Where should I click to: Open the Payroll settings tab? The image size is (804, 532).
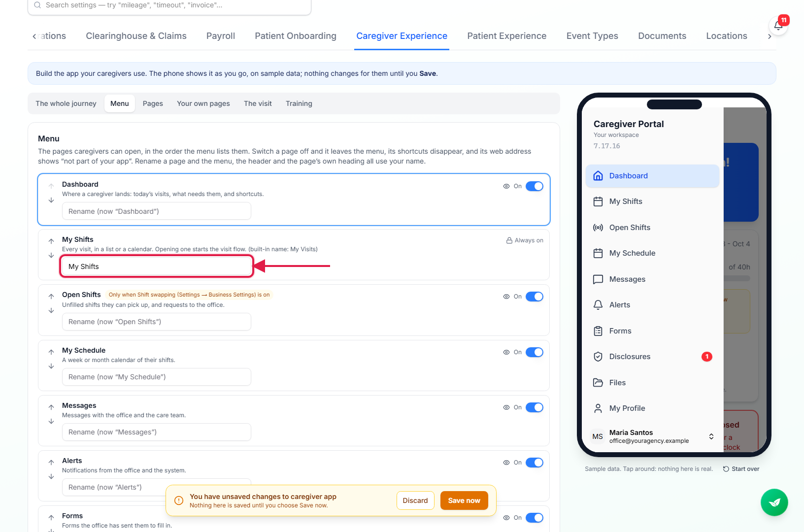click(x=221, y=36)
